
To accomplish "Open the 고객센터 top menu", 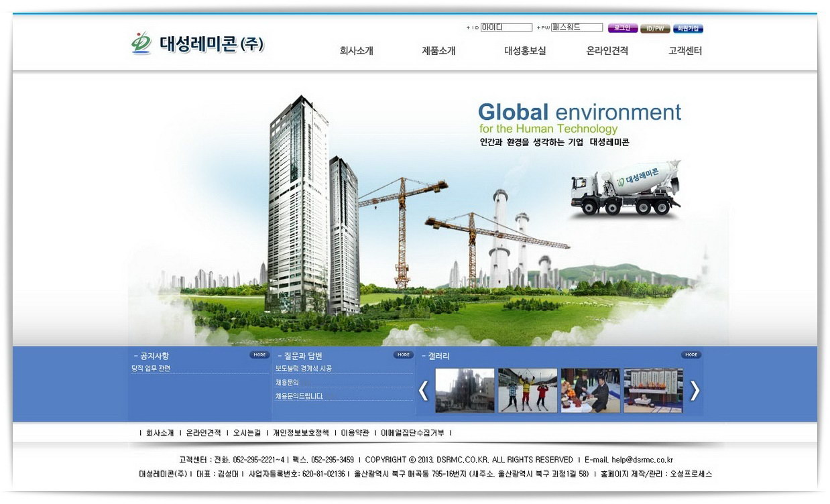I will [x=685, y=50].
